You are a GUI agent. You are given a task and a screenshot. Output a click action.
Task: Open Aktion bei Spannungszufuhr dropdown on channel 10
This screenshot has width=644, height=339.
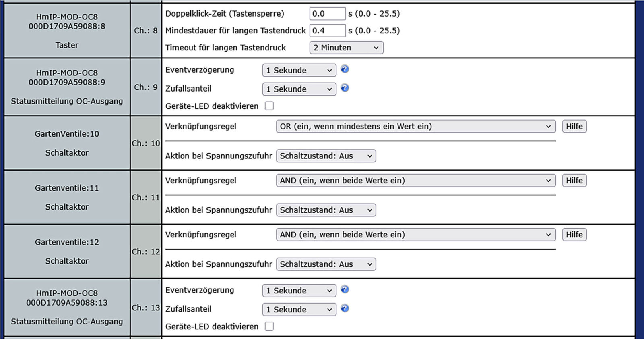[325, 156]
